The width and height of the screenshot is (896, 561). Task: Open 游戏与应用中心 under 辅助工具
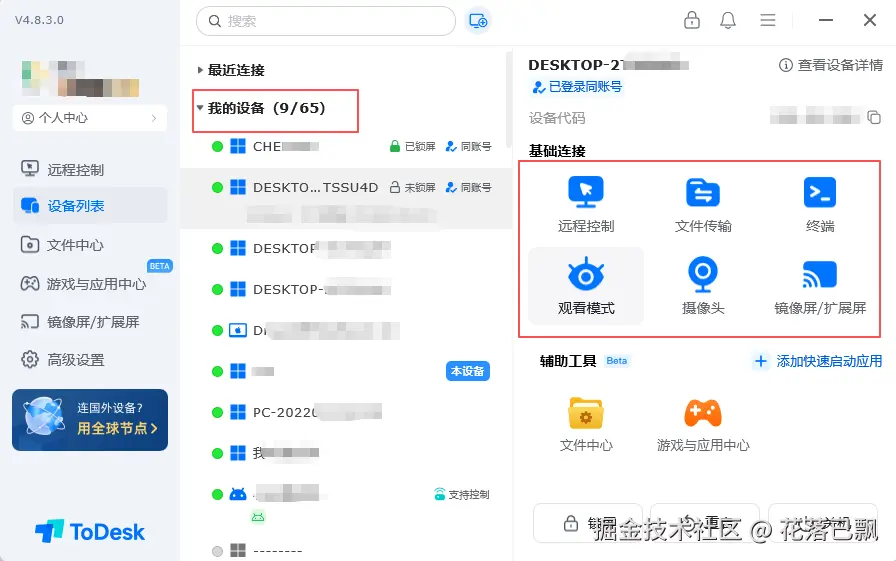[703, 424]
